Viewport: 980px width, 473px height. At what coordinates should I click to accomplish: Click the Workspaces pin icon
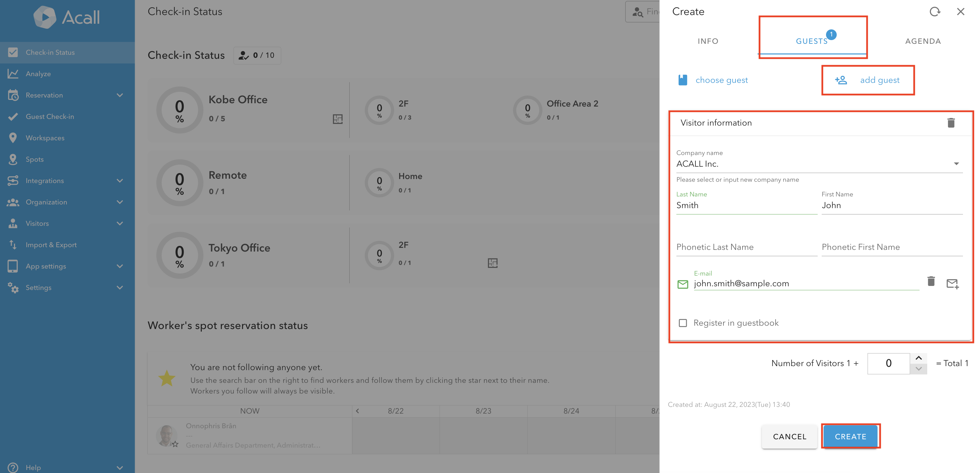pyautogui.click(x=13, y=138)
